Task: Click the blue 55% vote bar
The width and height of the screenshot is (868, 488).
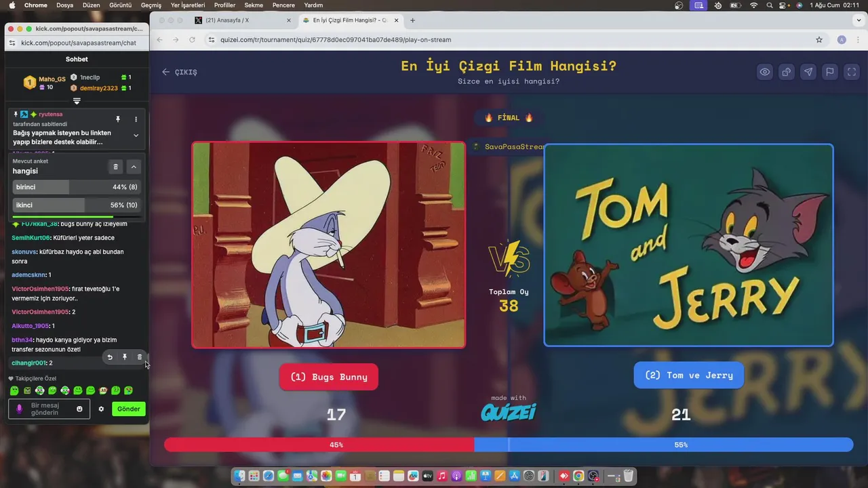Action: 663,445
